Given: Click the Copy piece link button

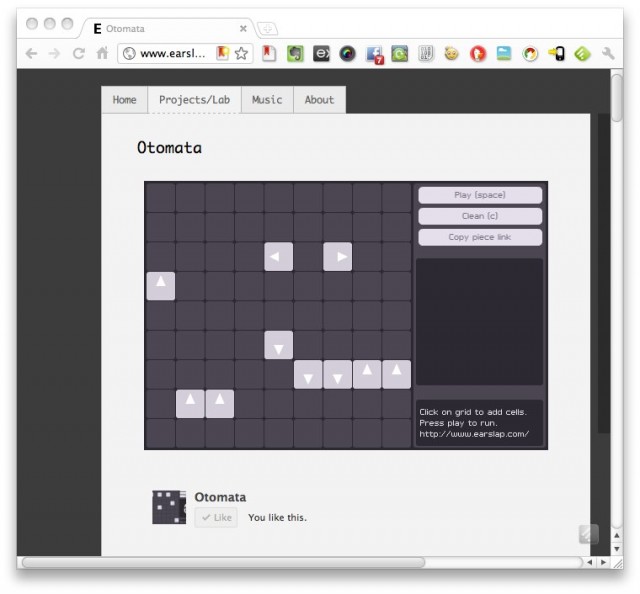Looking at the screenshot, I should pyautogui.click(x=480, y=237).
